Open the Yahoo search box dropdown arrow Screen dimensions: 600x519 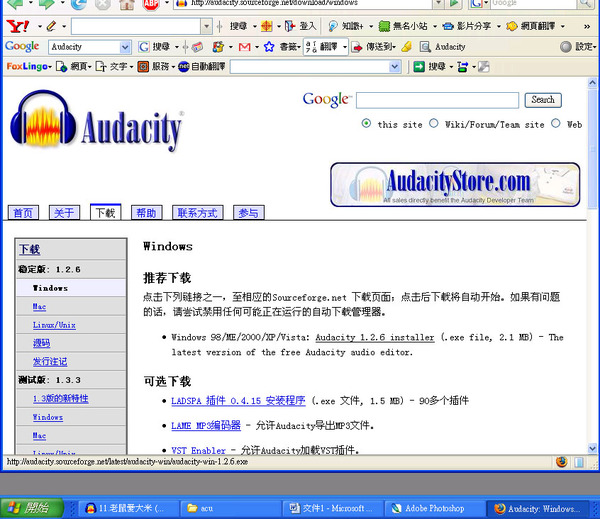tap(207, 26)
